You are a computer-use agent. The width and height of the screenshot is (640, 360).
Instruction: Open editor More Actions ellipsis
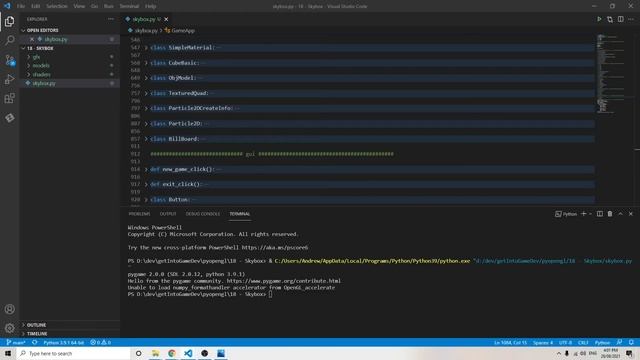[x=631, y=19]
